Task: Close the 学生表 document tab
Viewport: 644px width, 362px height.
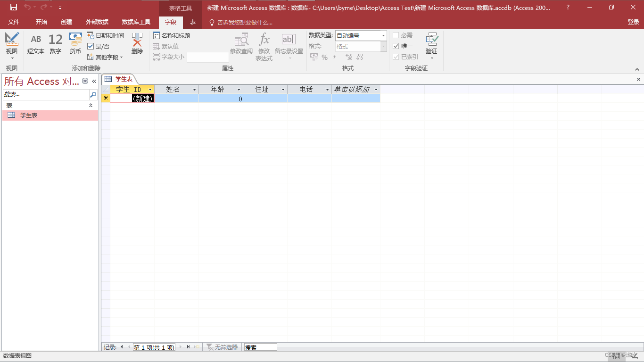Action: [638, 79]
